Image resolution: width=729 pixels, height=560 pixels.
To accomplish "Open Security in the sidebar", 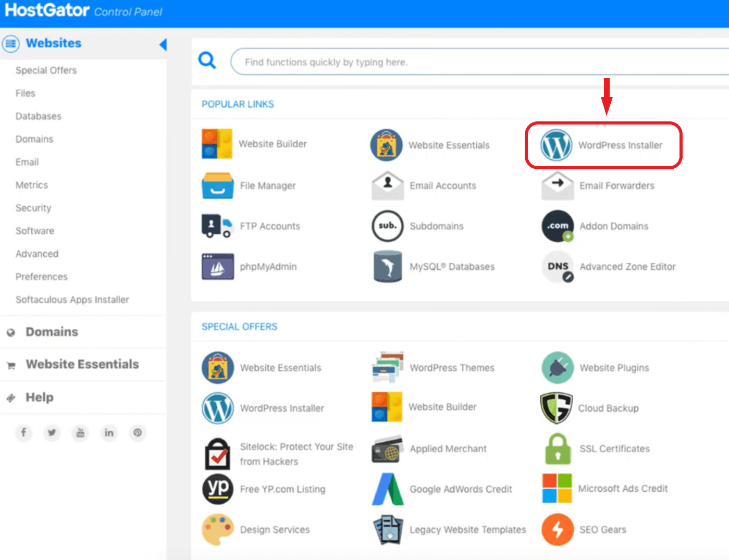I will pos(33,208).
